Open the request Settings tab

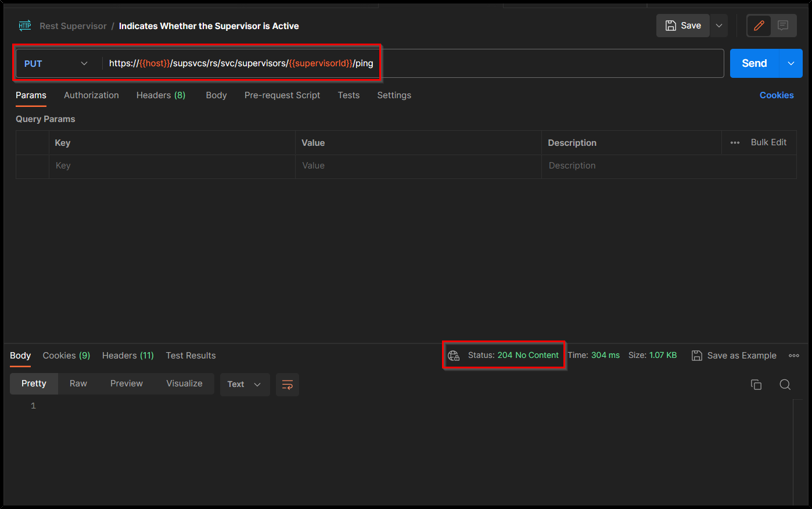394,95
